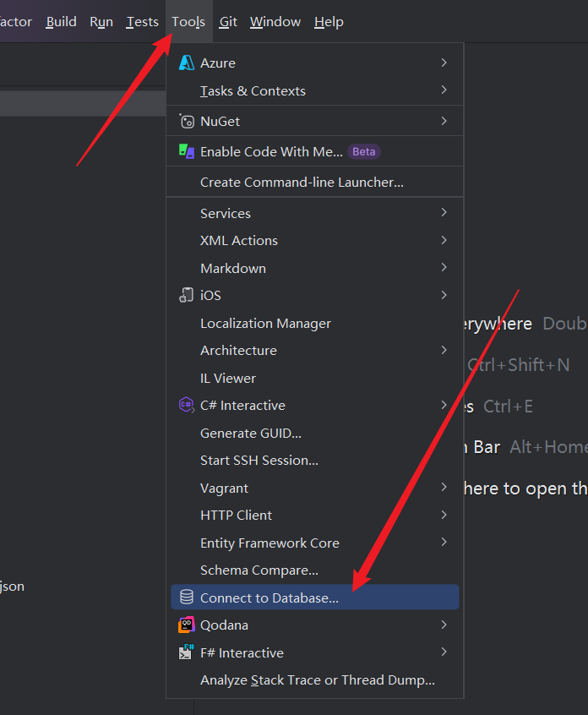
Task: Select Connect to Database
Action: tap(314, 597)
